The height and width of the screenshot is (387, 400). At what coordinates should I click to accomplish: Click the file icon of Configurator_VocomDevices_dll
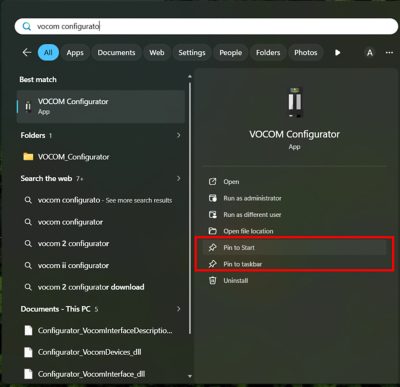coord(28,352)
